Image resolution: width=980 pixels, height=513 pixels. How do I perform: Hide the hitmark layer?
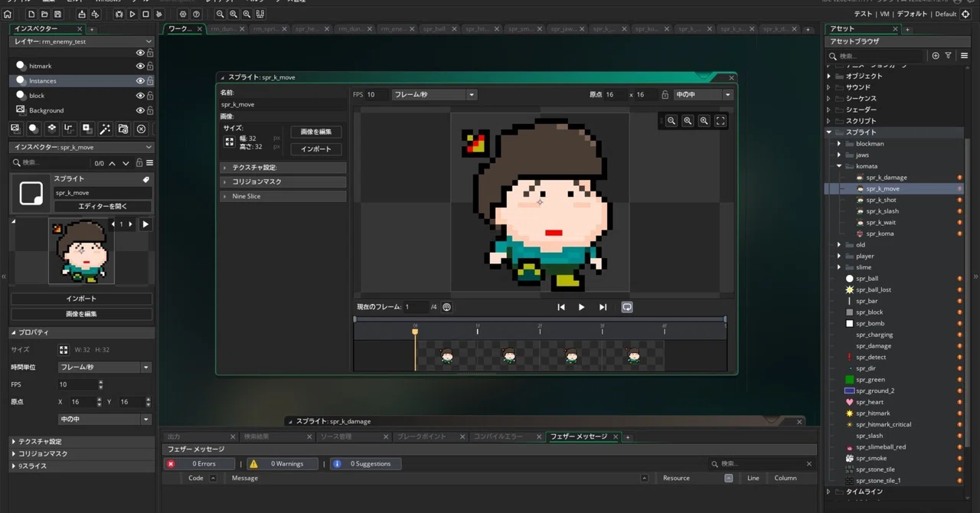140,66
